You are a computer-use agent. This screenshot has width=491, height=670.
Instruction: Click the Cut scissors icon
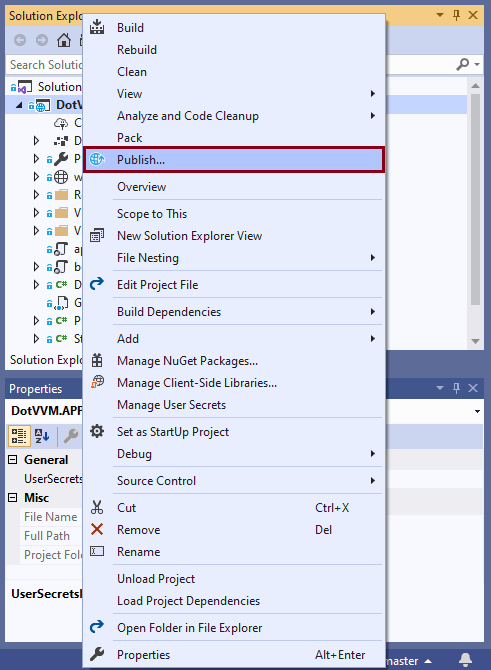[97, 507]
